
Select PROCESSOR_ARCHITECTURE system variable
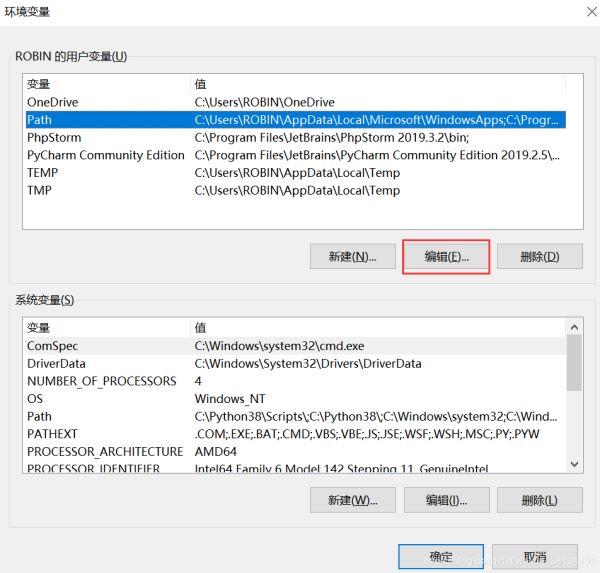(296, 452)
